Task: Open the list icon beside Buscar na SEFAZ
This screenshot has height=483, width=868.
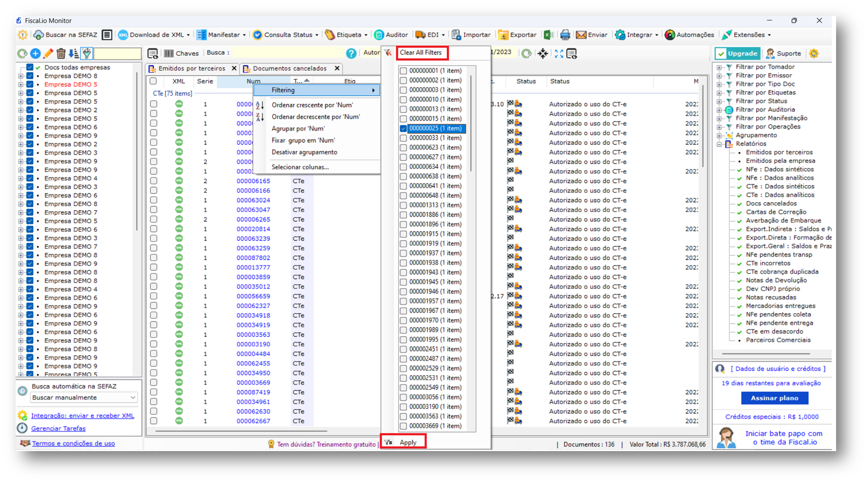Action: pyautogui.click(x=107, y=35)
